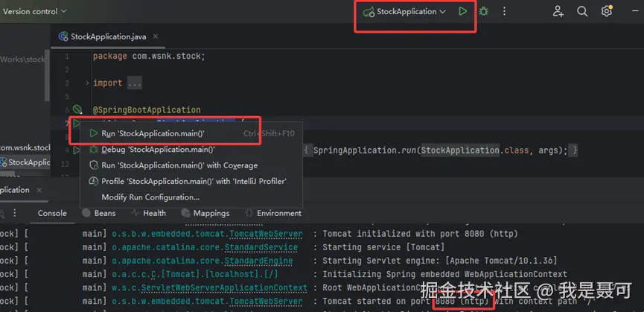Open the StandardService class link in console

(261, 247)
